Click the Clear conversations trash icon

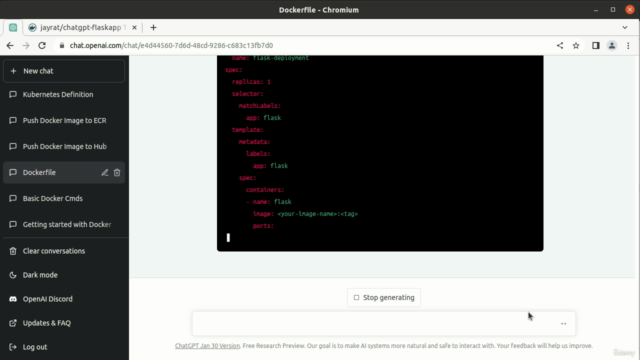coord(13,251)
